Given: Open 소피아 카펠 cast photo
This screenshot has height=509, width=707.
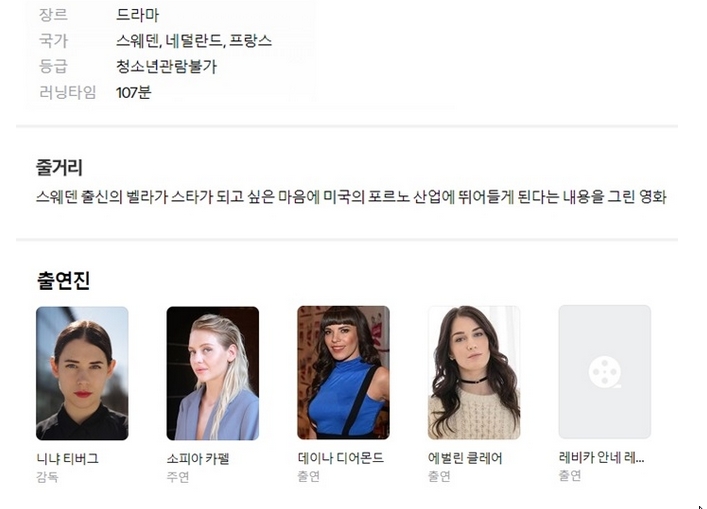Looking at the screenshot, I should coord(213,373).
